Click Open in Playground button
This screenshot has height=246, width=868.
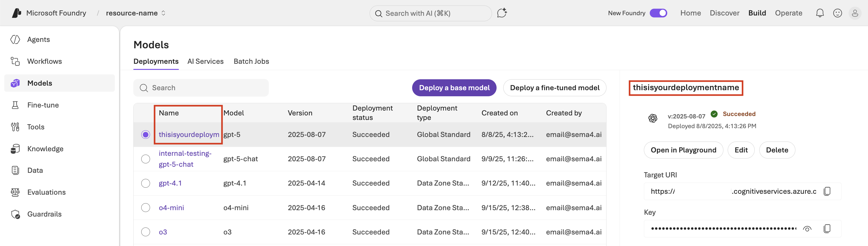(683, 150)
